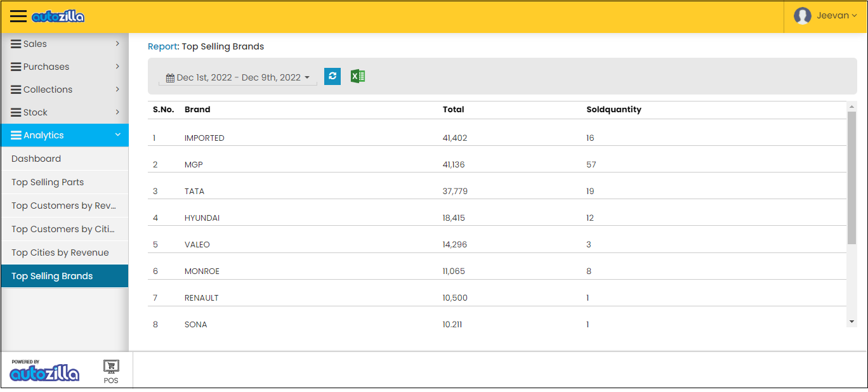Image resolution: width=868 pixels, height=392 pixels.
Task: Open the Collections sidebar menu
Action: pyautogui.click(x=65, y=89)
